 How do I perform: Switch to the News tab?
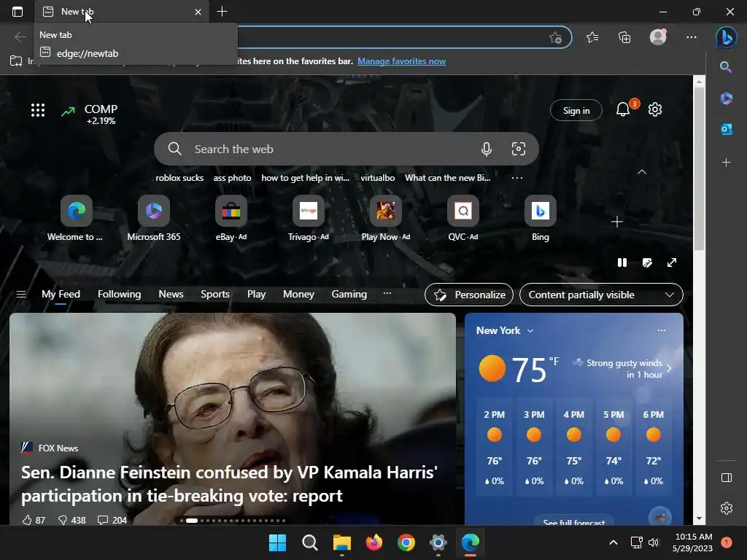171,295
